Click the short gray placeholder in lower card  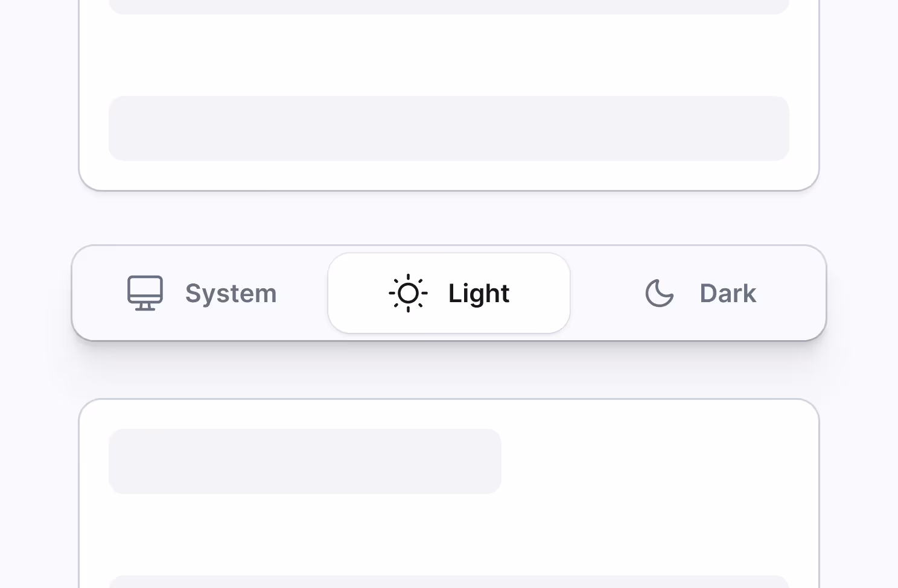tap(305, 461)
